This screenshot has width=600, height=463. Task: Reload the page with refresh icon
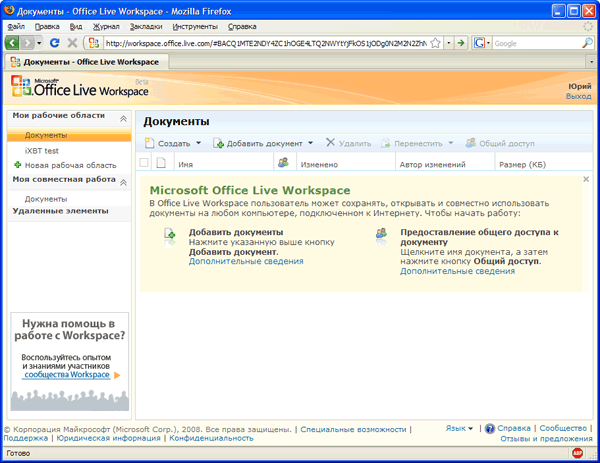pyautogui.click(x=55, y=43)
